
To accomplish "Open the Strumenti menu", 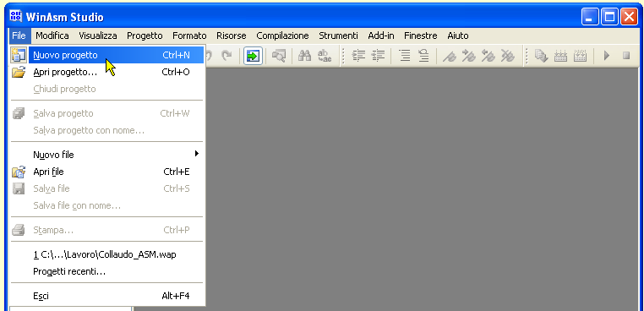I will pyautogui.click(x=338, y=35).
